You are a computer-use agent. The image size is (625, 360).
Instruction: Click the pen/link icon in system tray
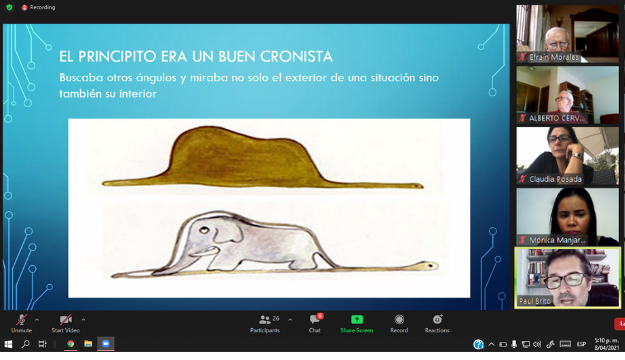click(x=550, y=344)
